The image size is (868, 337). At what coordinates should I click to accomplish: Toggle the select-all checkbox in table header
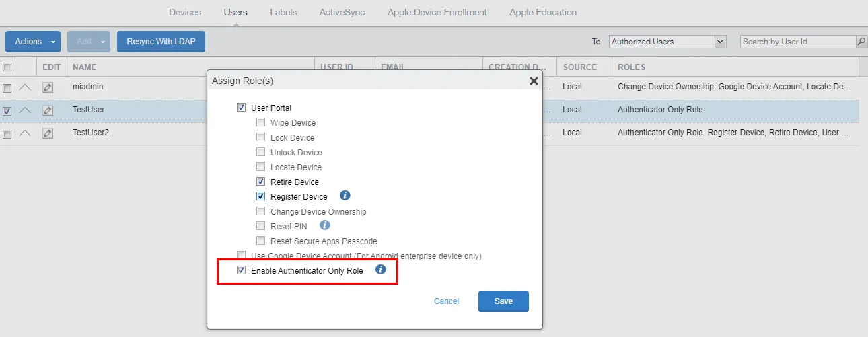click(x=7, y=67)
